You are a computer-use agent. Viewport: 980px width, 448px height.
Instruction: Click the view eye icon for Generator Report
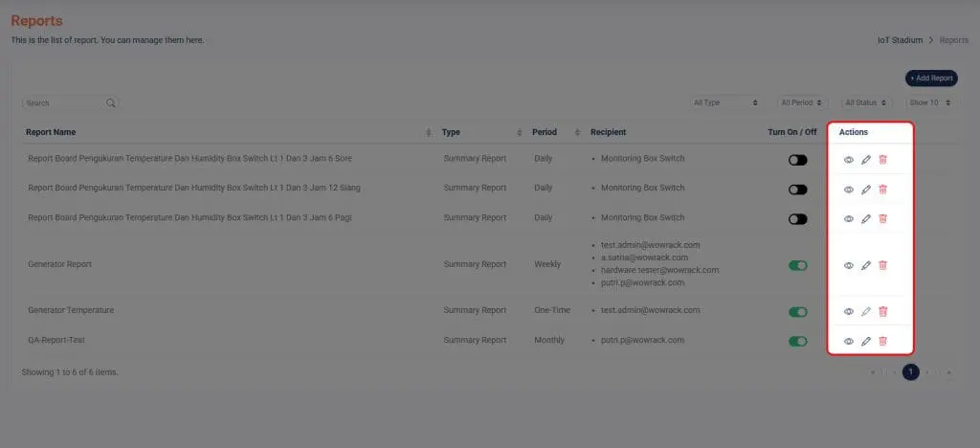pos(848,265)
